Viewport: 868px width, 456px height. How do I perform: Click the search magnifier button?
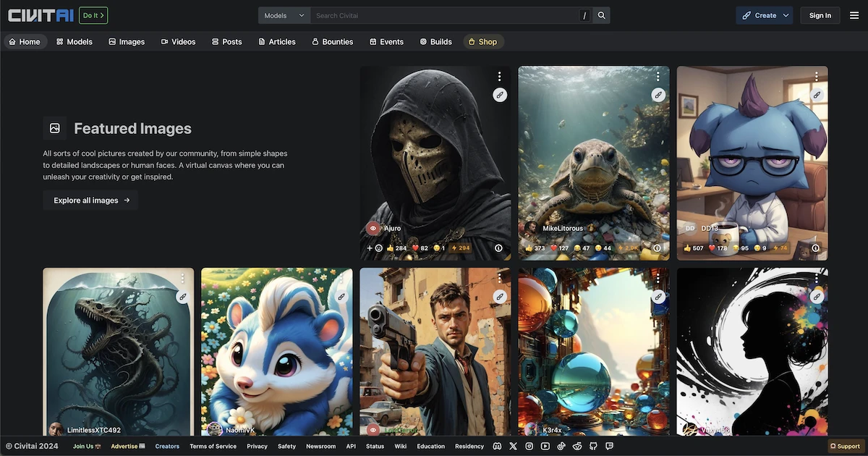point(602,15)
